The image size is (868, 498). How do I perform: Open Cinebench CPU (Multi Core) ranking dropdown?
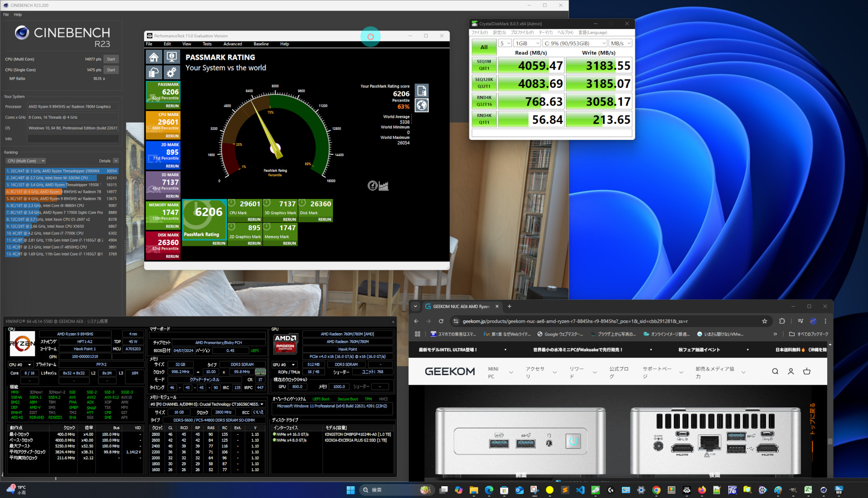(x=26, y=161)
